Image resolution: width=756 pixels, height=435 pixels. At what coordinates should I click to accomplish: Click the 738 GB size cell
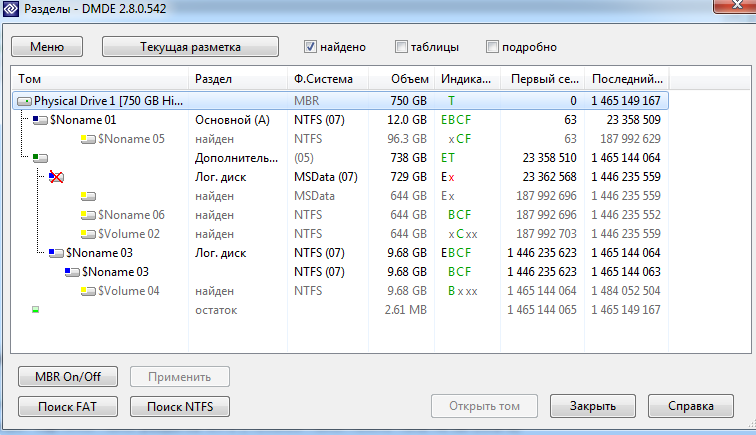click(x=408, y=158)
